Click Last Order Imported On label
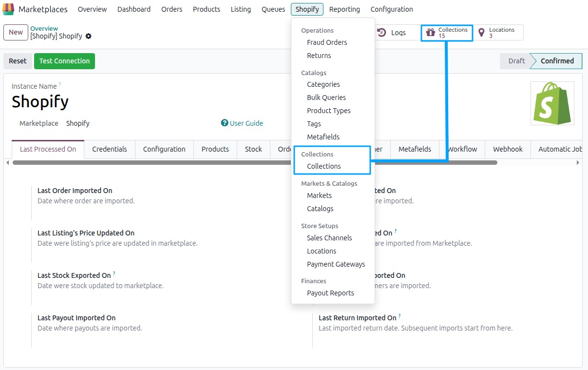 point(75,191)
